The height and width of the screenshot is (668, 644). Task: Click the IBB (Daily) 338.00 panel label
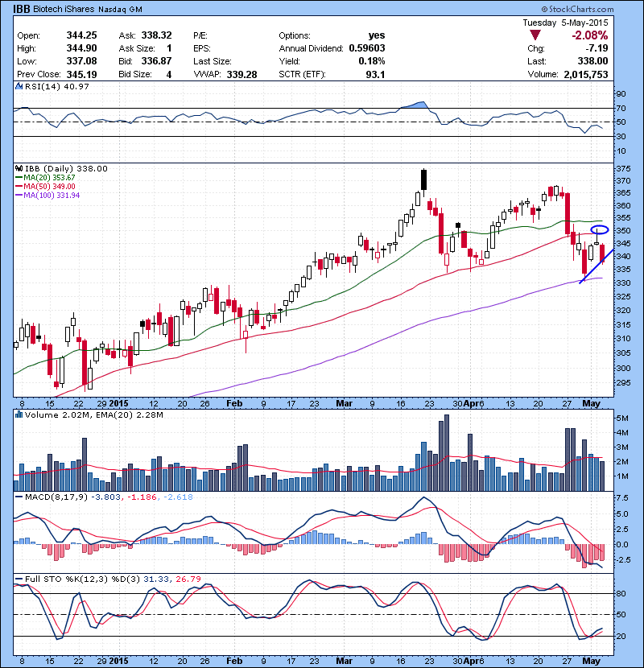(x=66, y=169)
